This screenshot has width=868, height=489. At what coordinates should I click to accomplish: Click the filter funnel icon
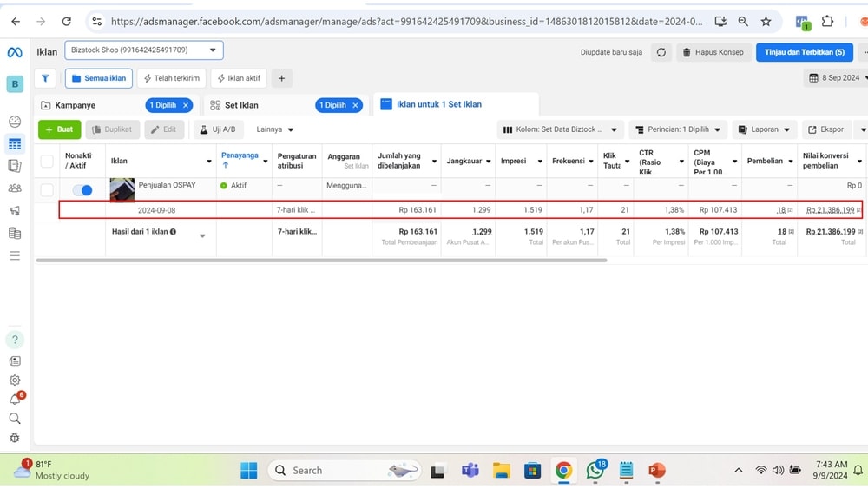(45, 78)
